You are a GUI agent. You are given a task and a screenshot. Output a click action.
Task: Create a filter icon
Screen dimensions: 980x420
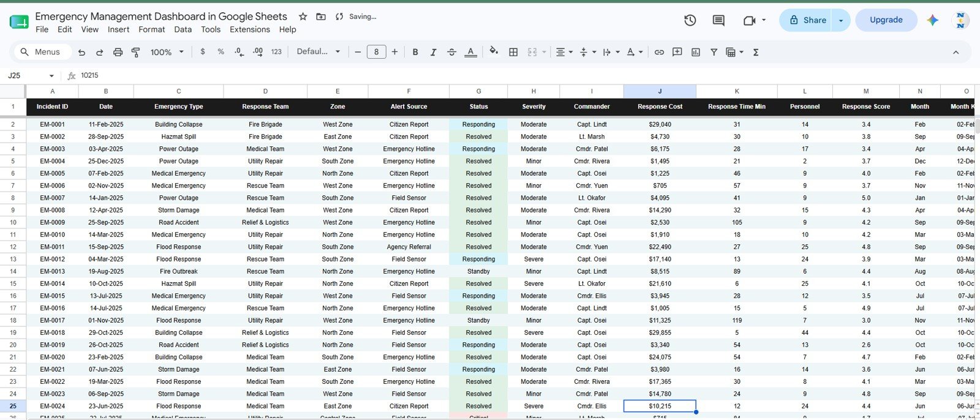click(x=714, y=52)
